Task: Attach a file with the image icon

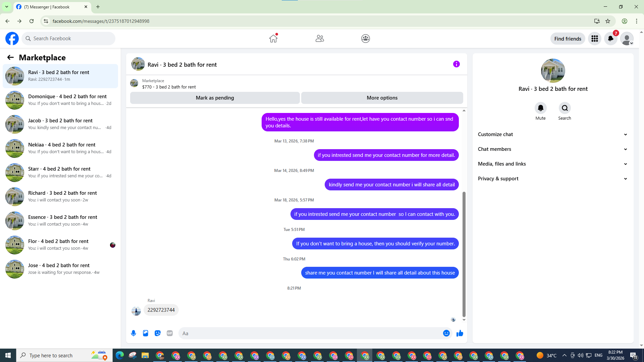Action: pyautogui.click(x=146, y=333)
